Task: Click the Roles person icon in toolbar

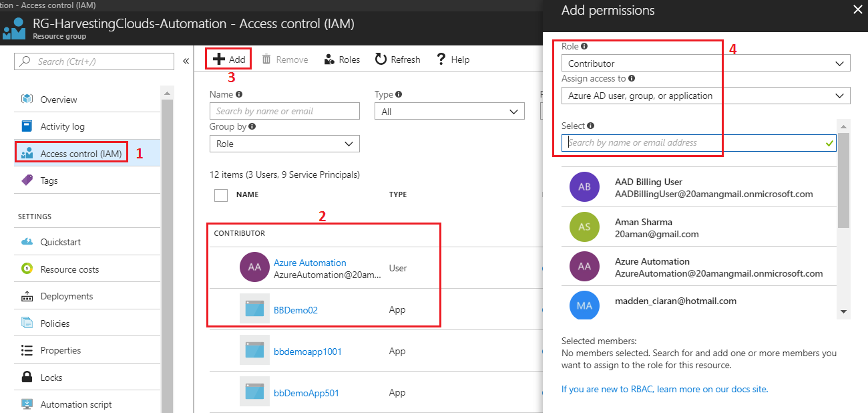Action: (329, 59)
